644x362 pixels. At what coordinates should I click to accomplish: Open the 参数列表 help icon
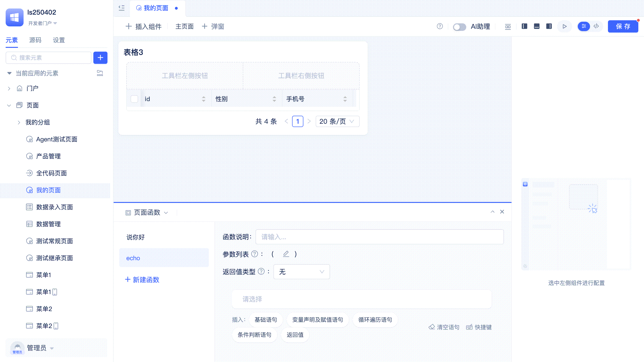click(255, 254)
